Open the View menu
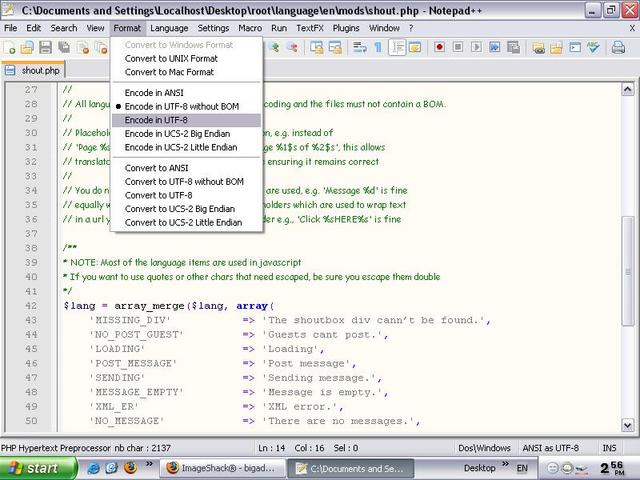Screen dimensions: 640x480 (x=95, y=28)
